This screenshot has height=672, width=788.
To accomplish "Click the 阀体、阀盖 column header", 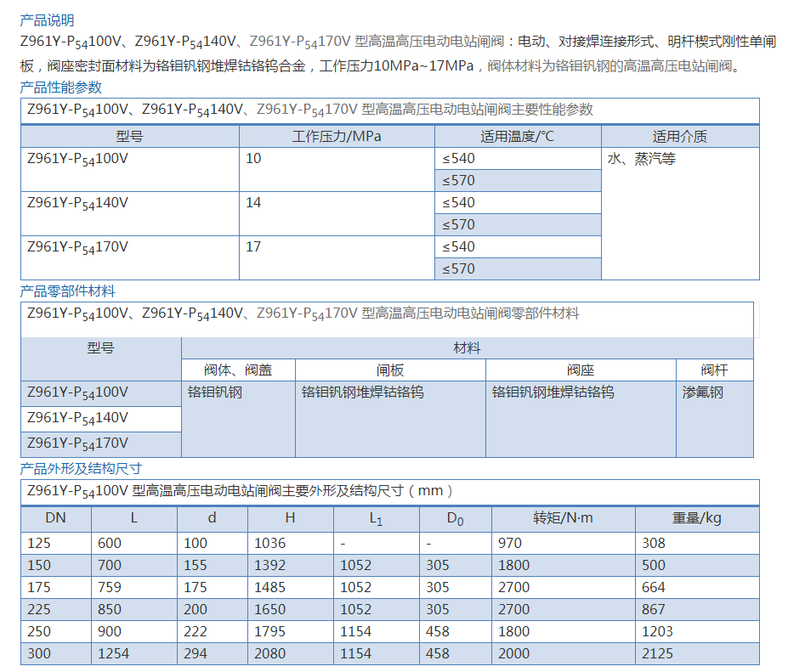I will click(x=238, y=370).
